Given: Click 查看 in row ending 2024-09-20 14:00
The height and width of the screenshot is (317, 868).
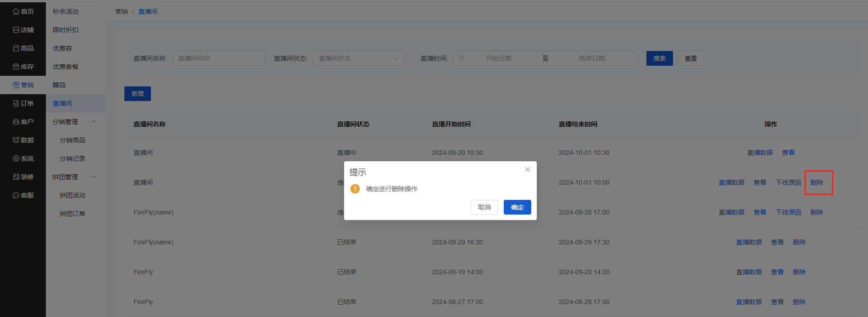Looking at the screenshot, I should (x=778, y=272).
